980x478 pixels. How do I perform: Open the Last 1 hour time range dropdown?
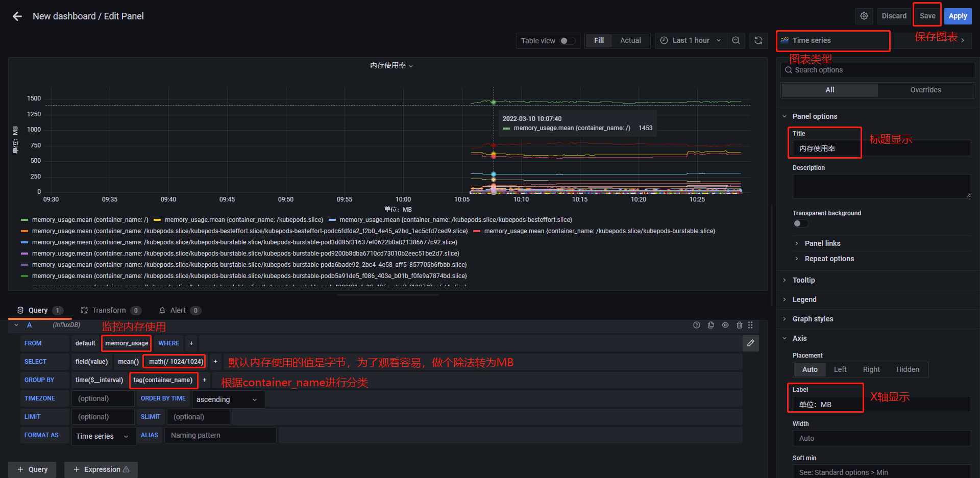click(x=691, y=40)
